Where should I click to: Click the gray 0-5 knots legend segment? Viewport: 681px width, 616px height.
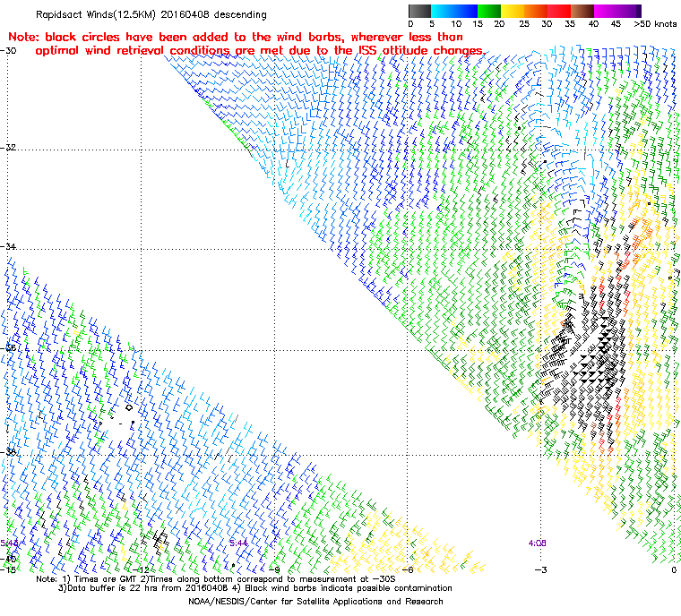pos(420,11)
